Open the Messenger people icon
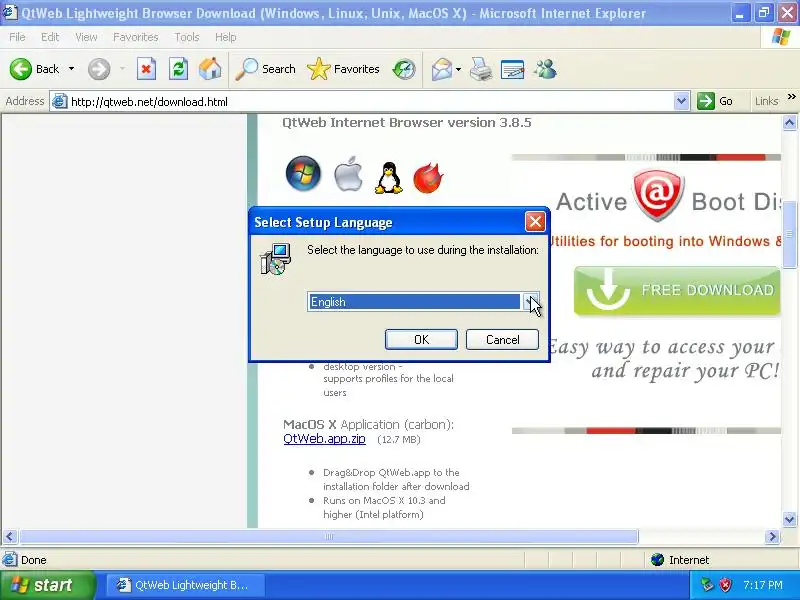 [x=545, y=69]
